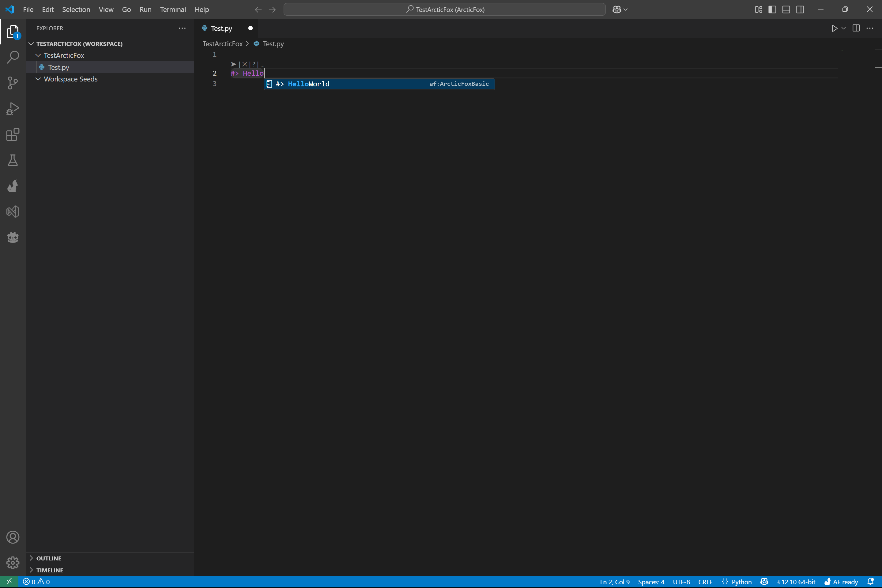Click the remote window indicator
The image size is (882, 588).
click(9, 582)
